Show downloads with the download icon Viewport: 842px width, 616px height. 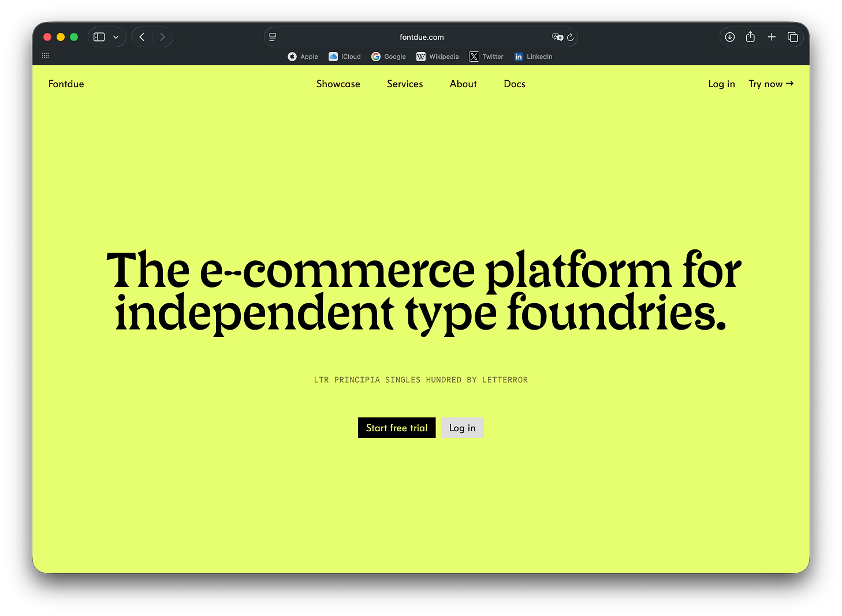pyautogui.click(x=730, y=37)
